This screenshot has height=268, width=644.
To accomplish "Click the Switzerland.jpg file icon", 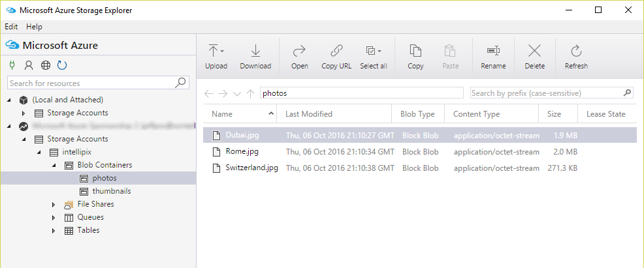I will pyautogui.click(x=216, y=168).
